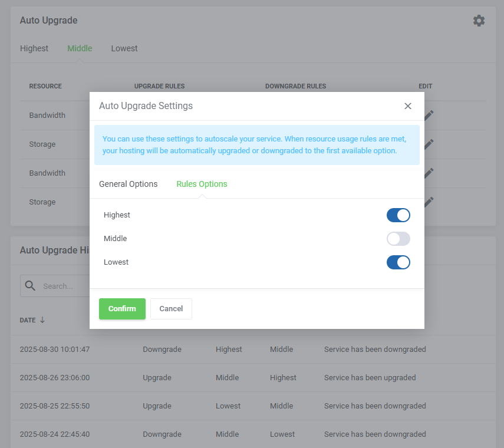Select the Rules Options tab
Image resolution: width=504 pixels, height=448 pixels.
pyautogui.click(x=202, y=184)
